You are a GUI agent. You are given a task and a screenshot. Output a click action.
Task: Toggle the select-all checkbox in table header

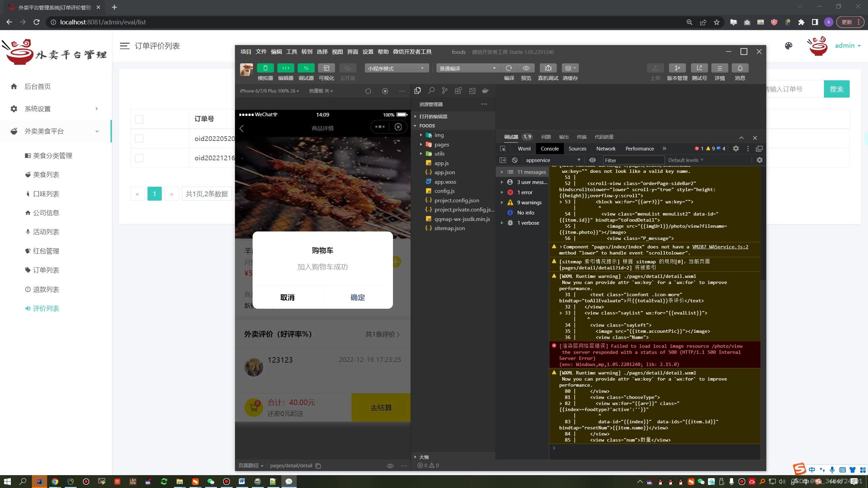[x=139, y=119]
